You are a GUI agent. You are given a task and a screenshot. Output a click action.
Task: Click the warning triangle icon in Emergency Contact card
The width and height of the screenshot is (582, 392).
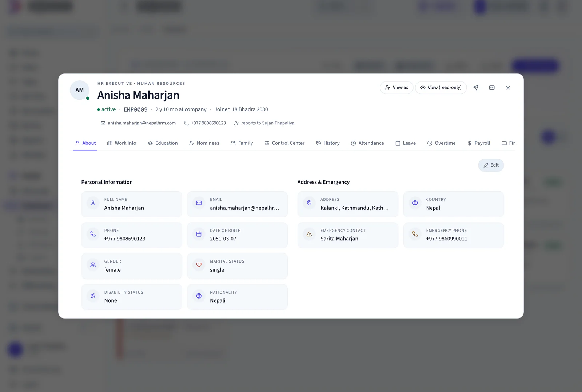(309, 234)
